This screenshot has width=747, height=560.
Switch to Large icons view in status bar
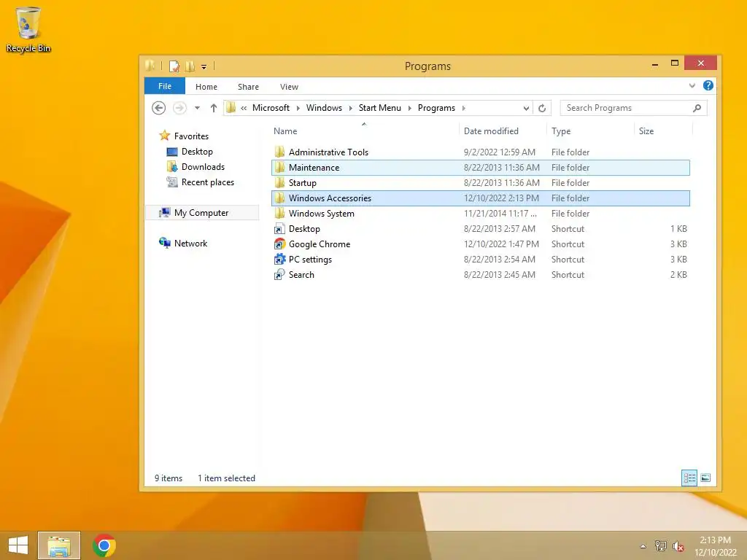705,478
